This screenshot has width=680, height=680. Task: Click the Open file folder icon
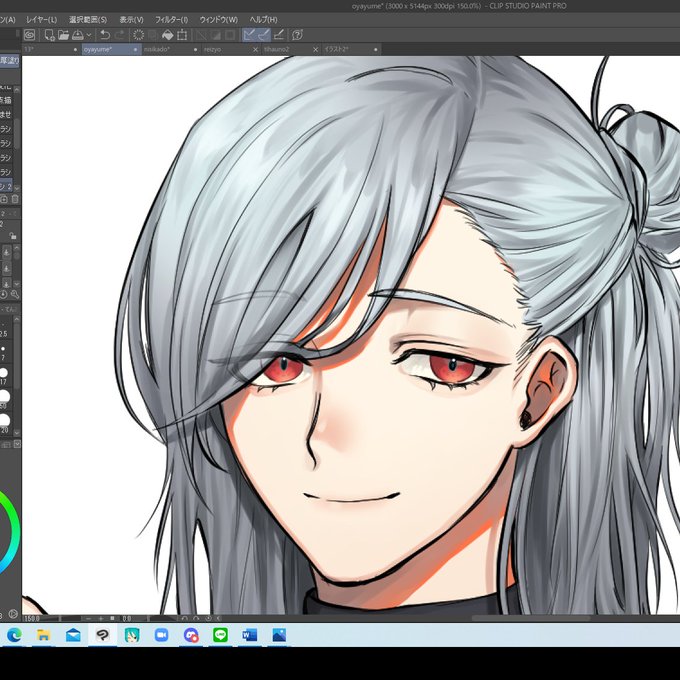63,35
